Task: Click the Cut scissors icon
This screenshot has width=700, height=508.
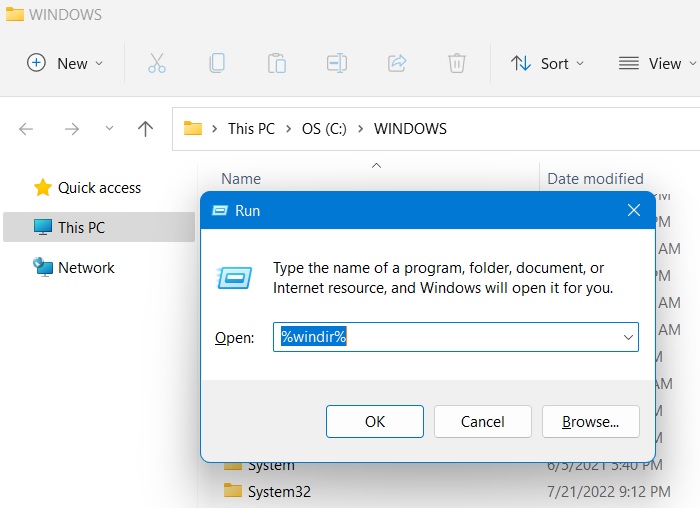Action: [157, 63]
